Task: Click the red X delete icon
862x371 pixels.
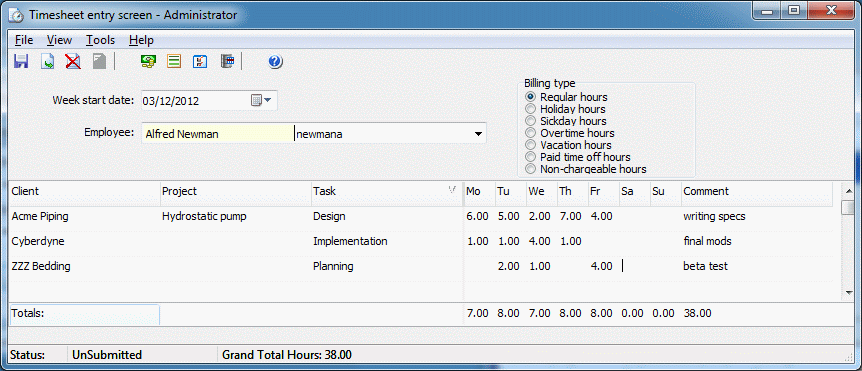Action: coord(73,61)
